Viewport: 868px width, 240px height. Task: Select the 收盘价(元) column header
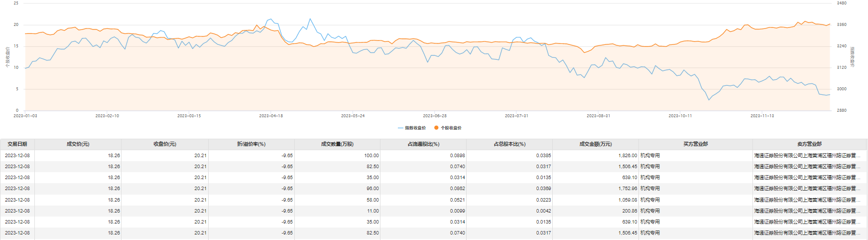pos(165,144)
